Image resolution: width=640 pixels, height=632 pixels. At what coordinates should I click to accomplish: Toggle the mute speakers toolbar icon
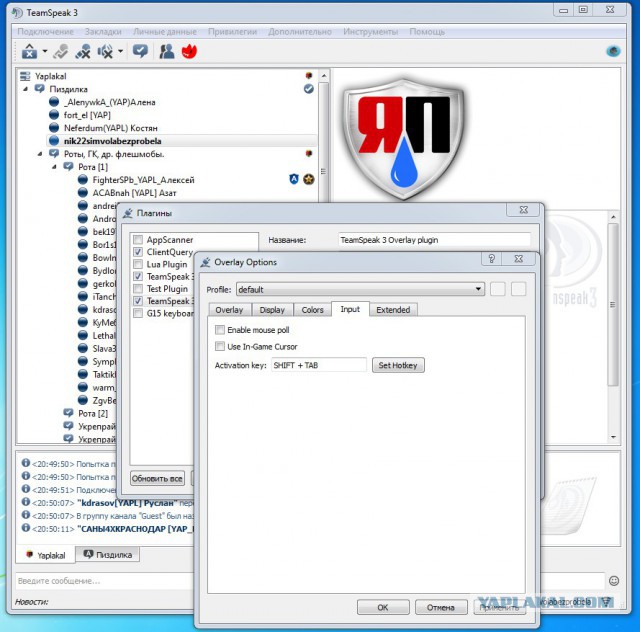105,52
